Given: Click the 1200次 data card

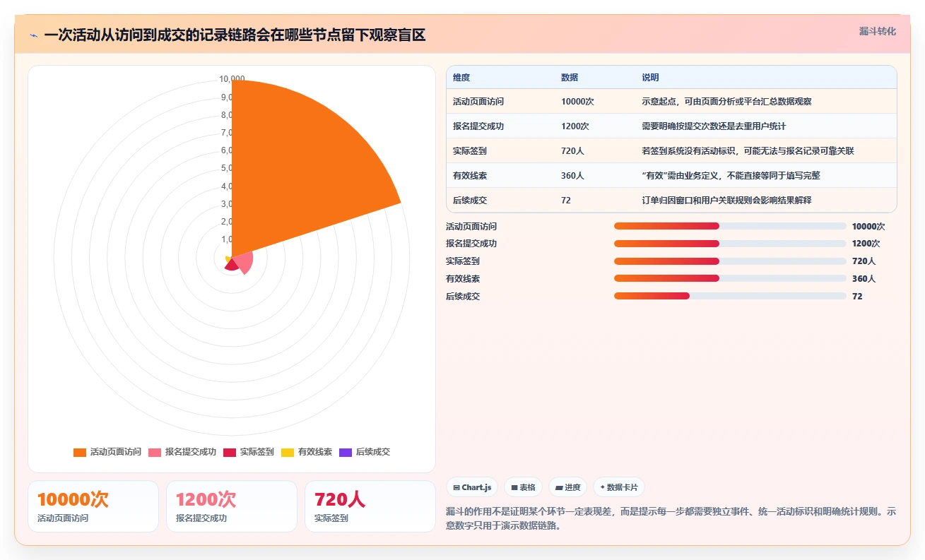Looking at the screenshot, I should pos(232,506).
